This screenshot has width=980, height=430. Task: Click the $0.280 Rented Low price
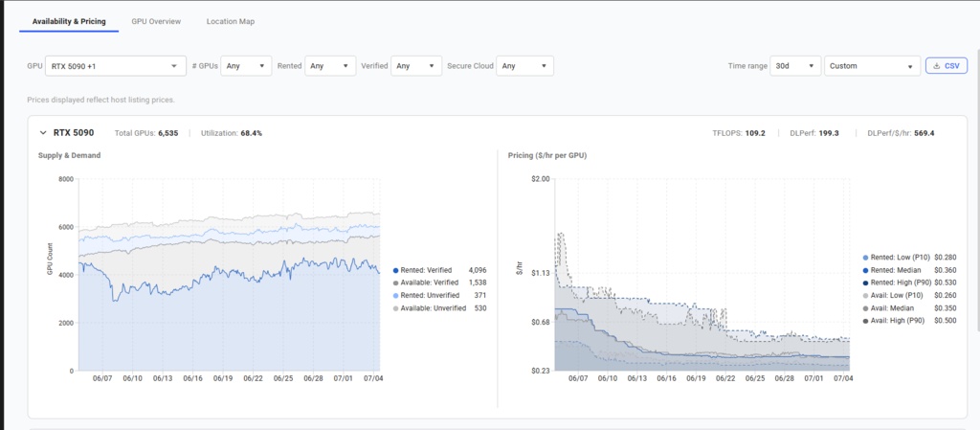[945, 258]
